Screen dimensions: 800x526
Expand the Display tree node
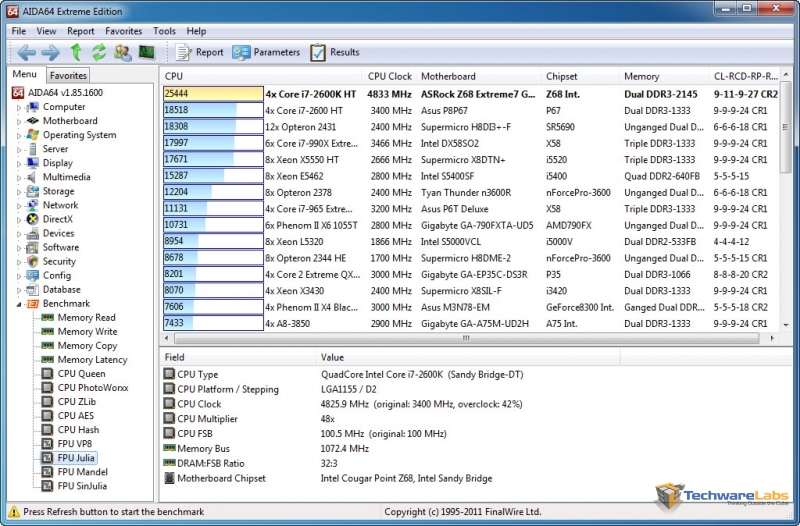[19, 164]
